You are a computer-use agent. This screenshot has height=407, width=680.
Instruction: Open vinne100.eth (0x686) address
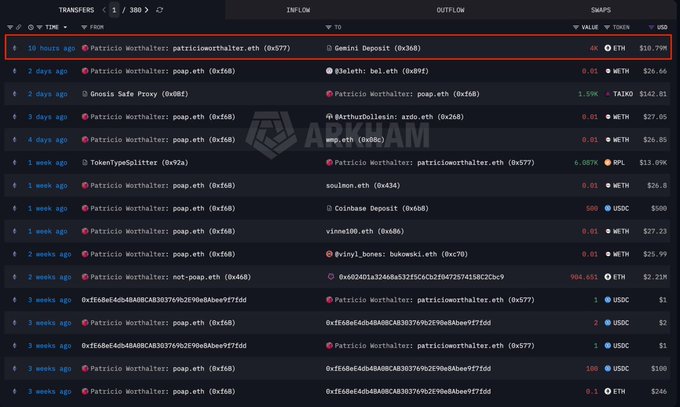[365, 231]
